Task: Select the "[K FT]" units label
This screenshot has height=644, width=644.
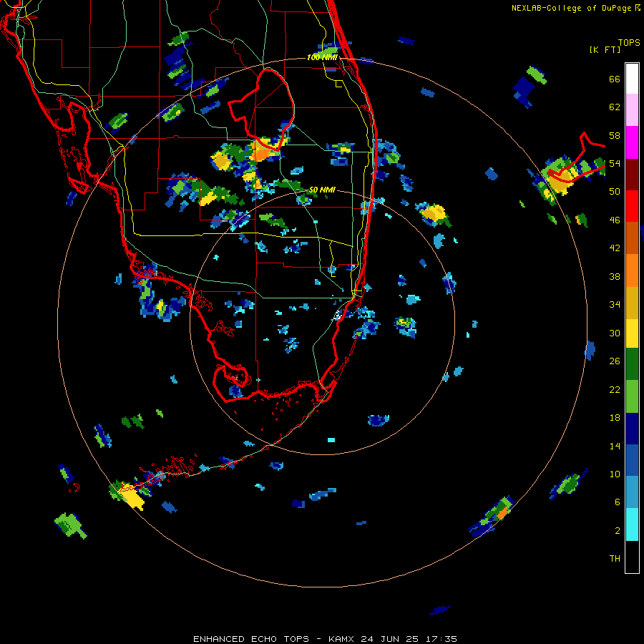Action: tap(605, 49)
